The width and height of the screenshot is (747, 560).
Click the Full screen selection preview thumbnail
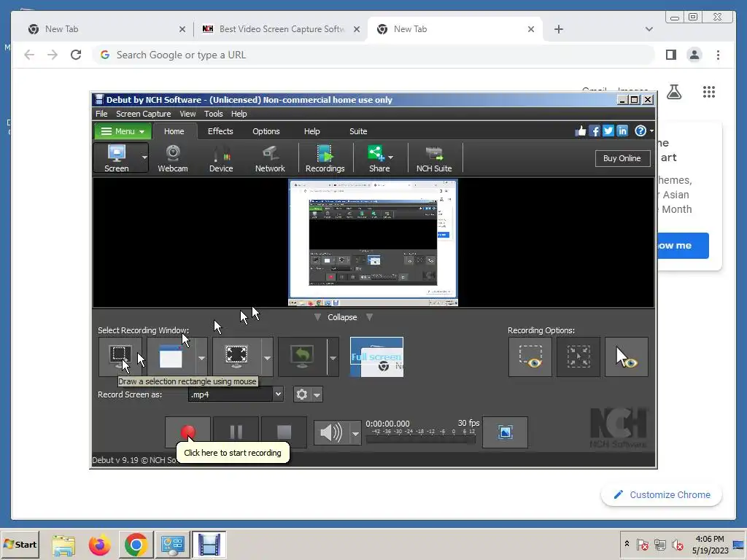coord(376,357)
